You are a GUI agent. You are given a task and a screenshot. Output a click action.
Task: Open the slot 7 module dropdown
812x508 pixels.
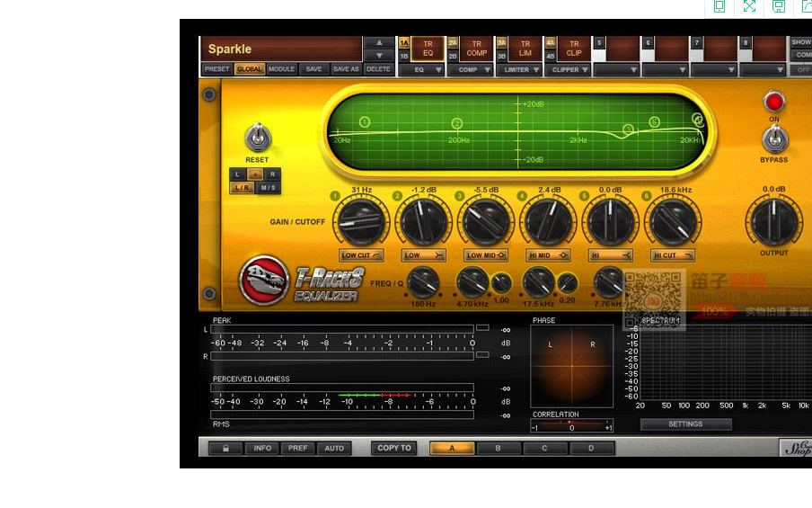point(713,69)
